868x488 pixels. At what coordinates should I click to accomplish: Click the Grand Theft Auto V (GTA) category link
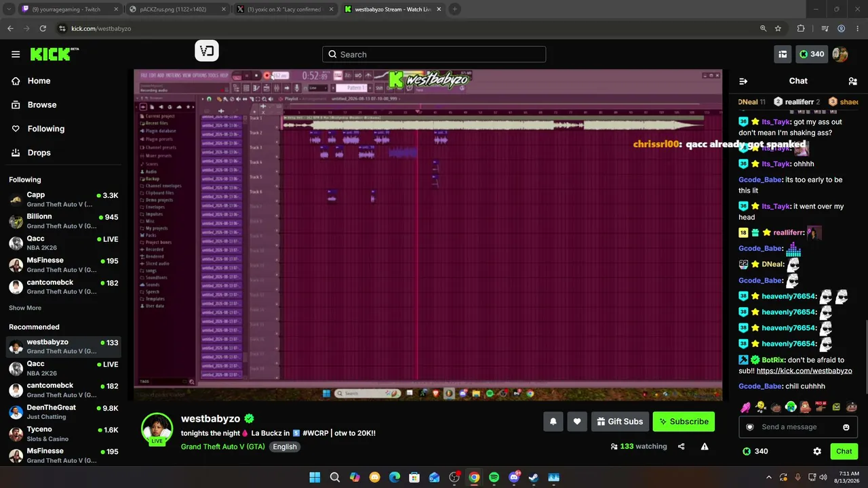(x=223, y=447)
